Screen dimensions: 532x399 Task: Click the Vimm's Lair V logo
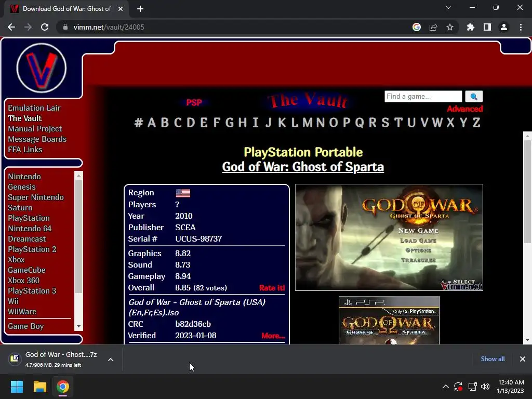click(x=42, y=68)
